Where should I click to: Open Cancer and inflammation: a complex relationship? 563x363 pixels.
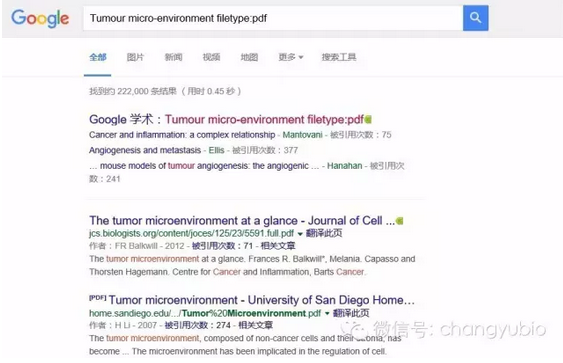pos(182,135)
